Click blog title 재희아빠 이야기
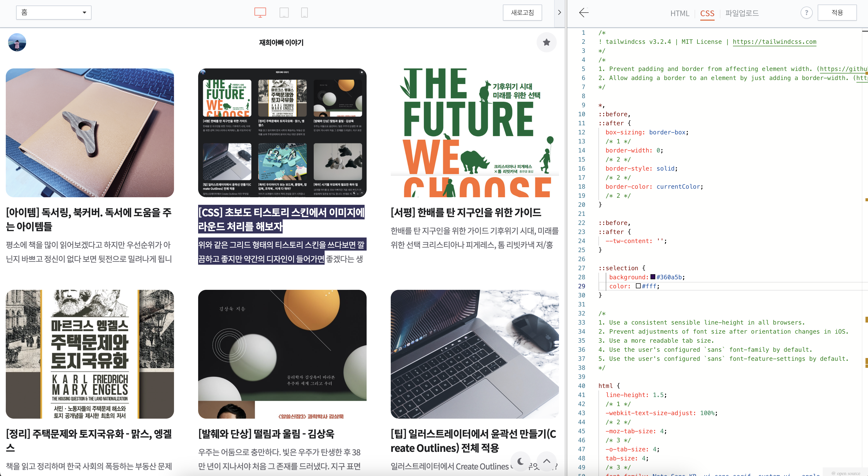 pyautogui.click(x=281, y=43)
